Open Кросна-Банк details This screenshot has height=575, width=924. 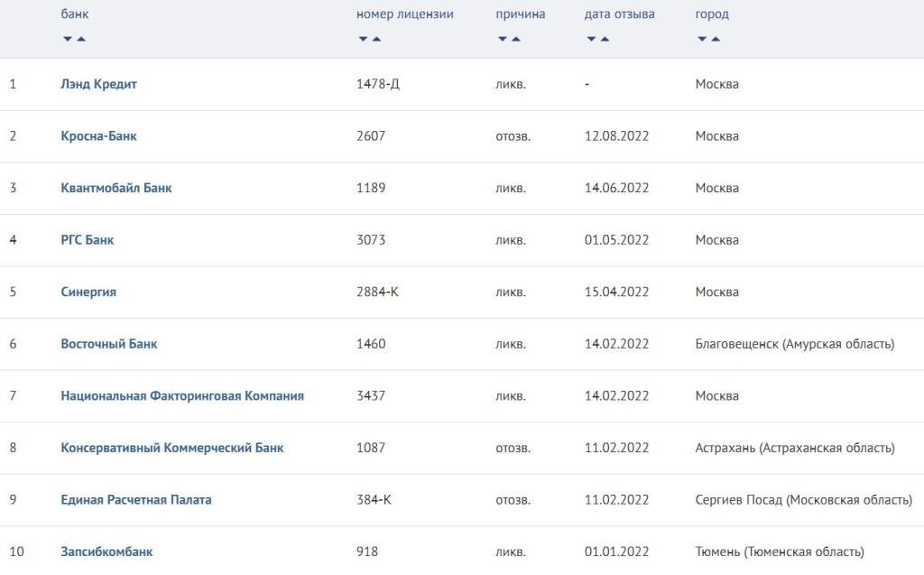[x=98, y=136]
